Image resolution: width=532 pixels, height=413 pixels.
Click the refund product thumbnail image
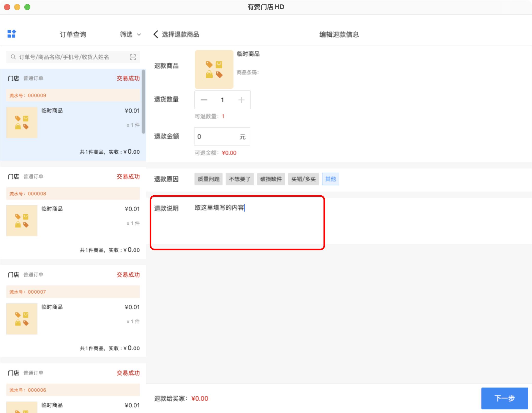214,69
